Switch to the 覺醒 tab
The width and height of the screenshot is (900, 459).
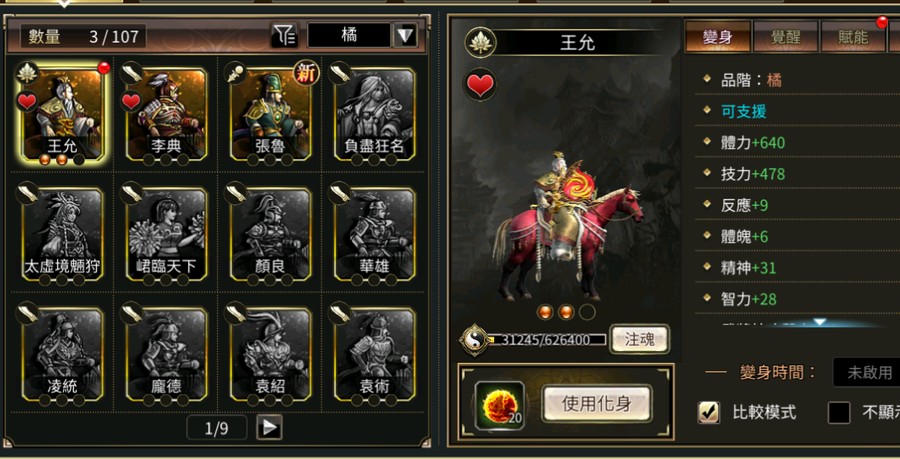785,37
